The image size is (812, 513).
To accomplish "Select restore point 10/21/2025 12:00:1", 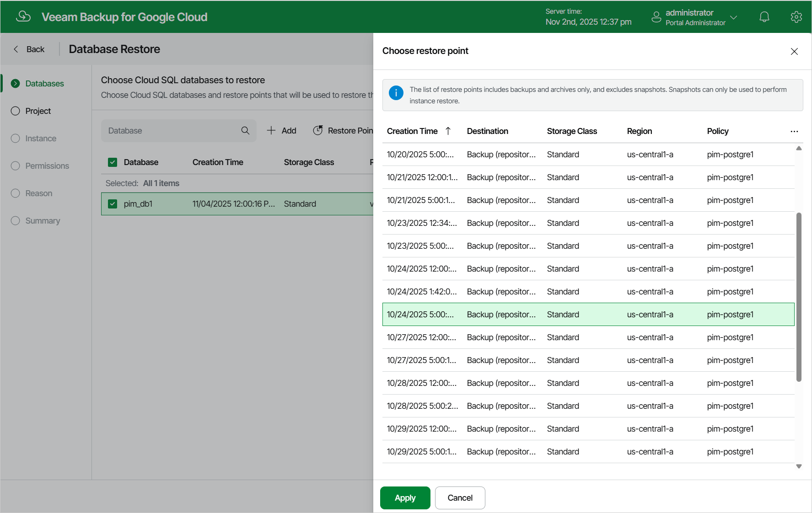I will click(588, 177).
